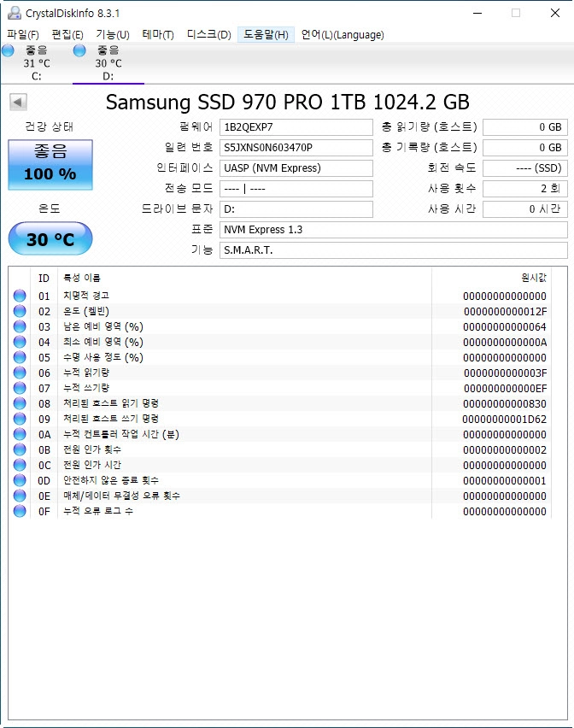The width and height of the screenshot is (574, 728).
Task: Click the firmware field 1B2QEXP7
Action: point(296,127)
